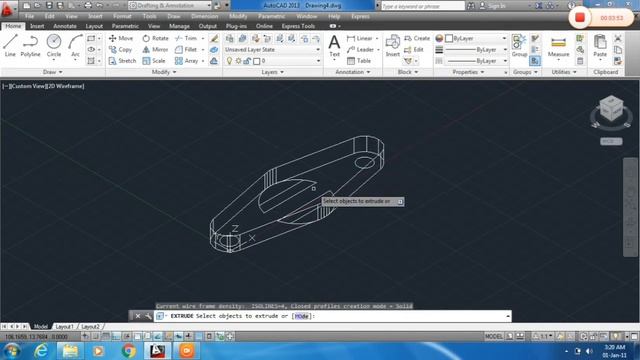Click the Edit block tool
The image size is (640, 360).
point(414,49)
